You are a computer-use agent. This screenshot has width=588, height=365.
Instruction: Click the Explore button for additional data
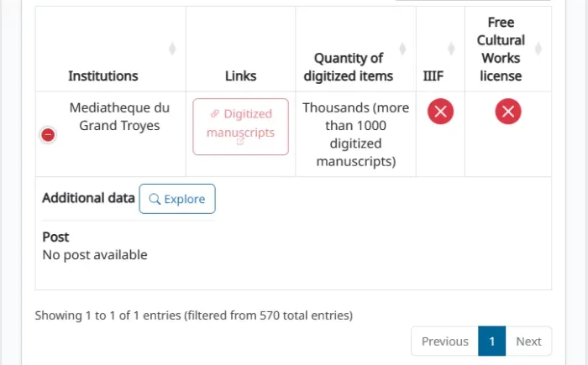177,199
